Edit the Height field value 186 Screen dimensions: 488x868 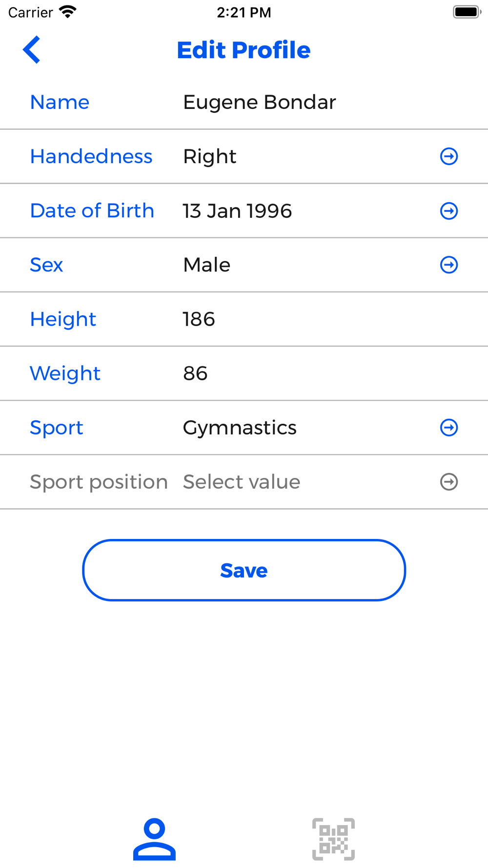[x=199, y=319]
